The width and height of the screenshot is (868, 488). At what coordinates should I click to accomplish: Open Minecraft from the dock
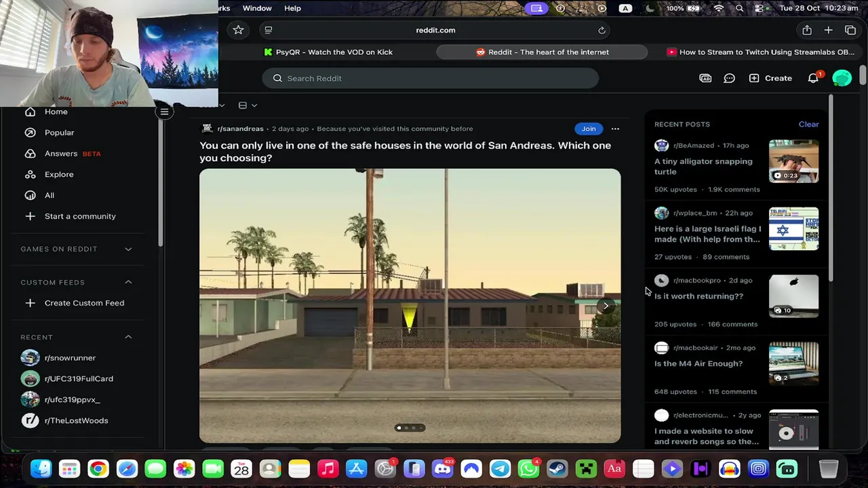pos(586,469)
